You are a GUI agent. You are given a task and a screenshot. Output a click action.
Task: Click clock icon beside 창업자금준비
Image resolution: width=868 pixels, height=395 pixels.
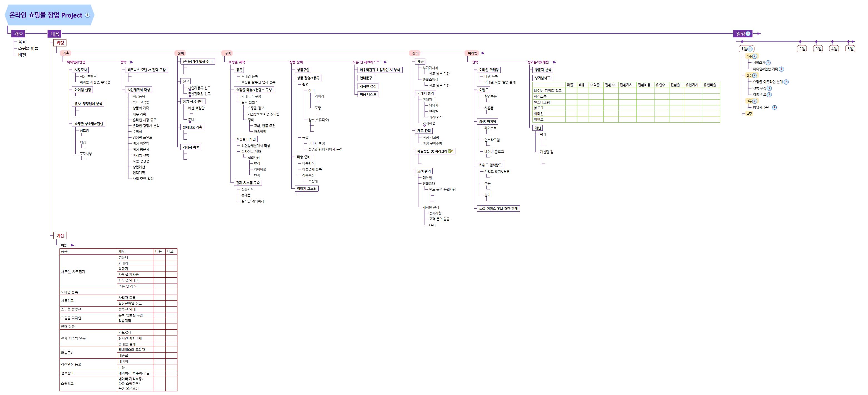pos(774,108)
